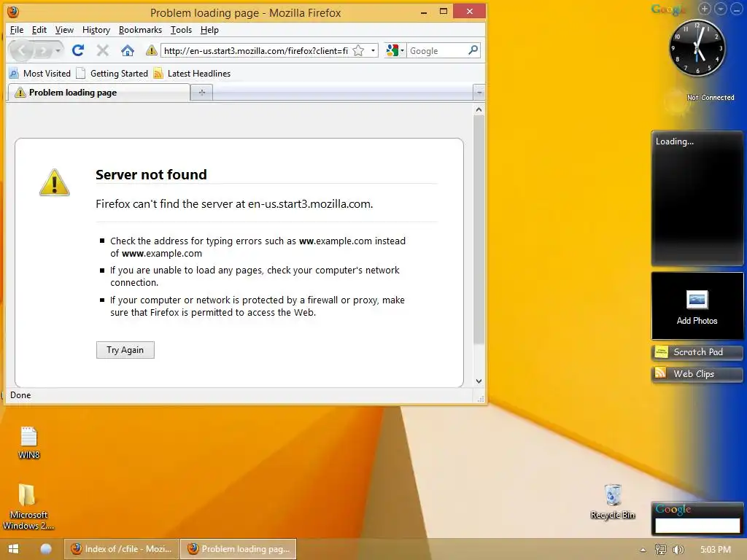Click into the address bar URL

256,50
